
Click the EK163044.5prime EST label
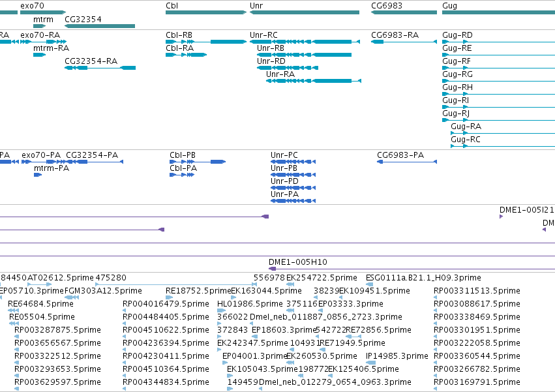click(x=266, y=291)
